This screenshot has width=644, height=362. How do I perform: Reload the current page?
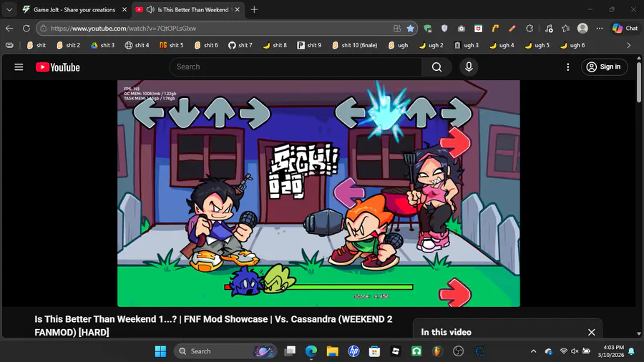[x=26, y=29]
